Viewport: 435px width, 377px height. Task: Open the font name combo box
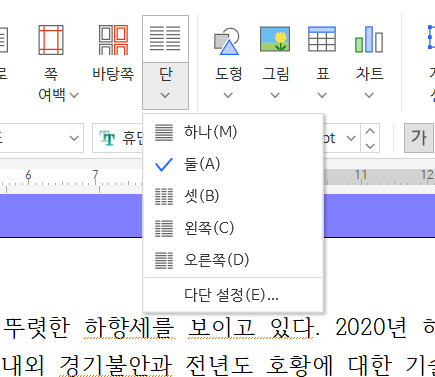pyautogui.click(x=118, y=138)
